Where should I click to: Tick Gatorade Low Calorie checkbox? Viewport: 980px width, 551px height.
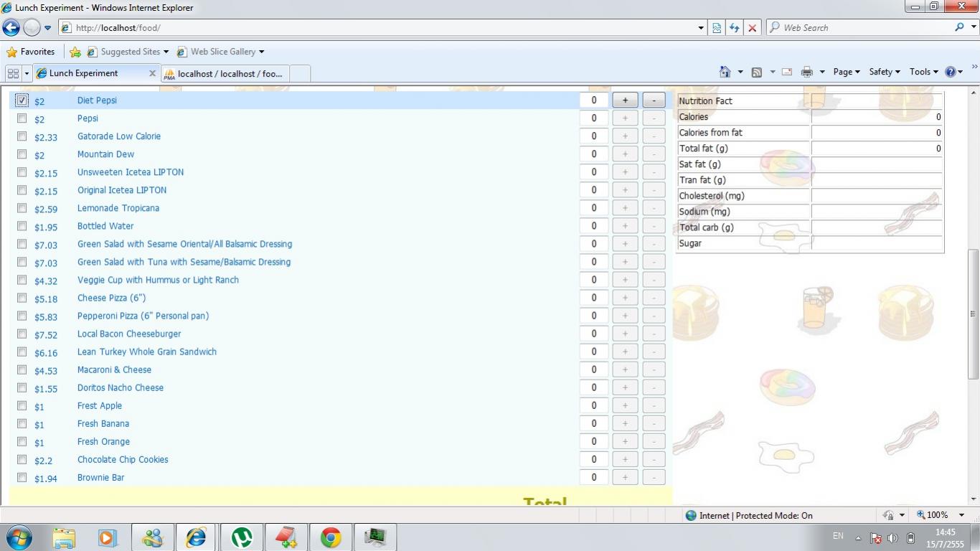tap(22, 136)
